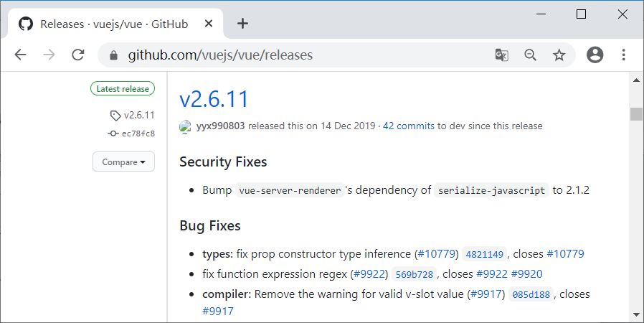Click the padlock site info icon

tap(114, 55)
